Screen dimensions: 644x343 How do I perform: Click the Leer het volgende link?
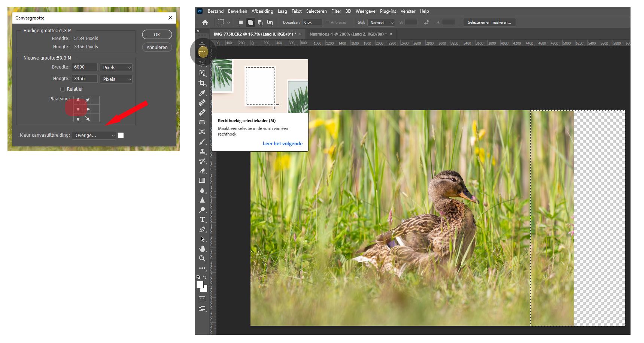tap(282, 144)
